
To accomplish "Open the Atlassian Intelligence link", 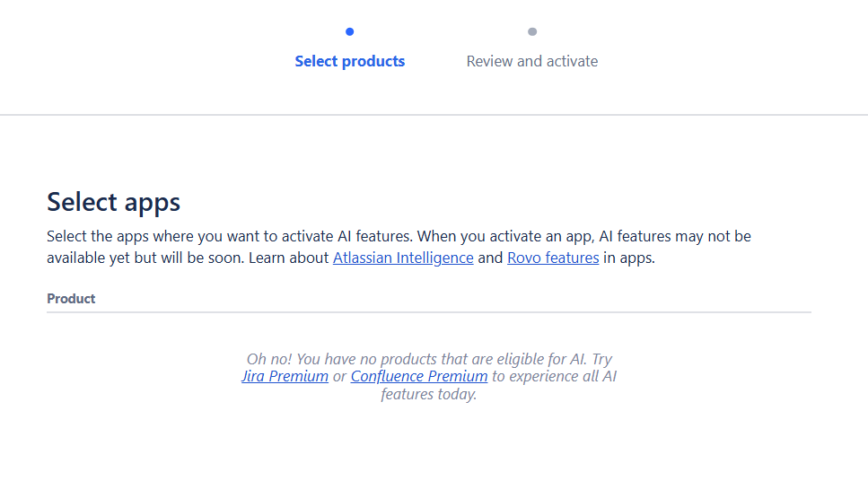I will coord(403,258).
